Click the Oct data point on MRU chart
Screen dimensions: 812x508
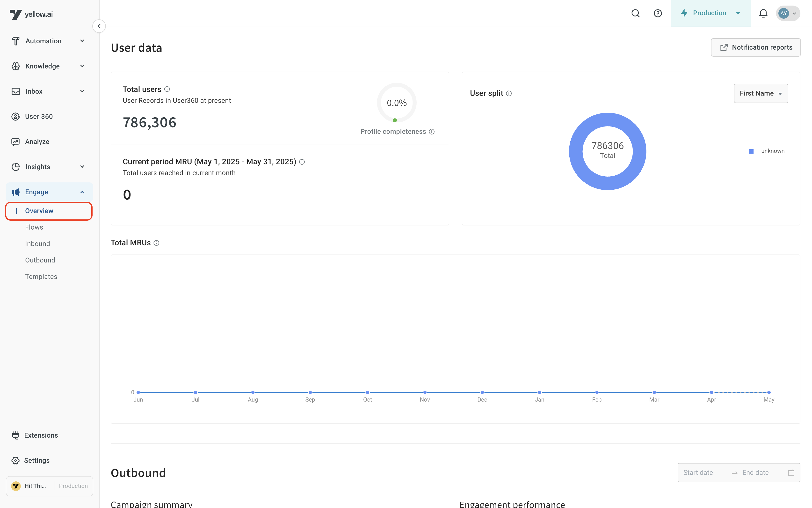[x=367, y=392]
